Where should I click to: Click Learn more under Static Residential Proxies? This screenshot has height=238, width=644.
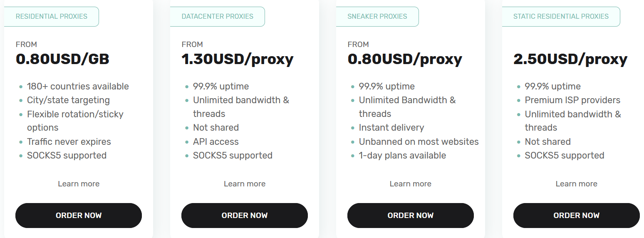click(577, 184)
